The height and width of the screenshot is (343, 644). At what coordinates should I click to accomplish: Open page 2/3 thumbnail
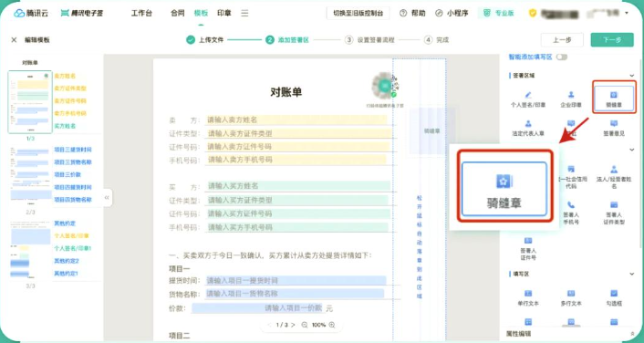click(x=31, y=175)
